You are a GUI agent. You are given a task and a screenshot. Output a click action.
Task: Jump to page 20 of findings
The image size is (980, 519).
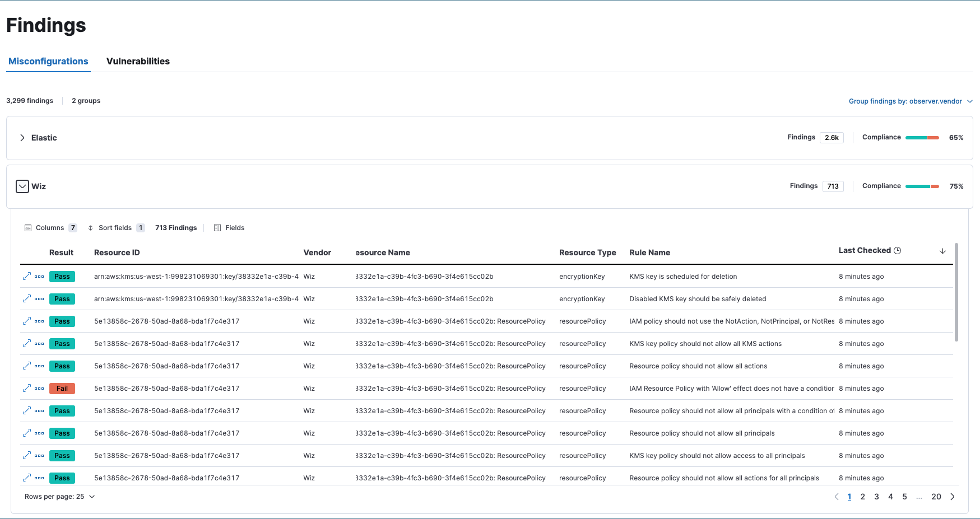click(936, 496)
